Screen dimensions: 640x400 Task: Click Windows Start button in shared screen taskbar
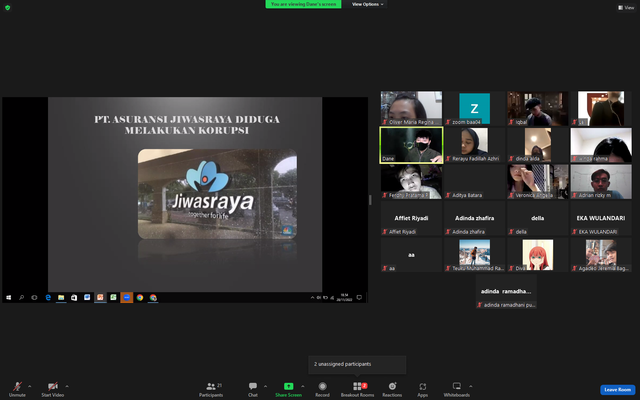(x=9, y=298)
